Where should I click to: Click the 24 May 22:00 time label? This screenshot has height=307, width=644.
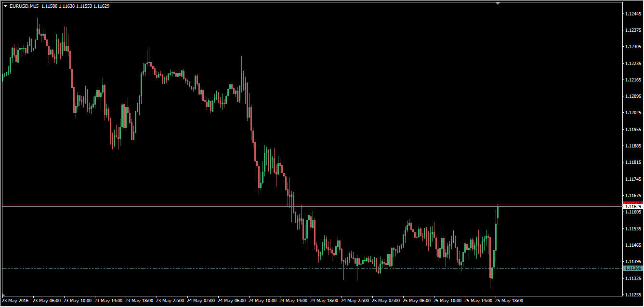(x=355, y=301)
